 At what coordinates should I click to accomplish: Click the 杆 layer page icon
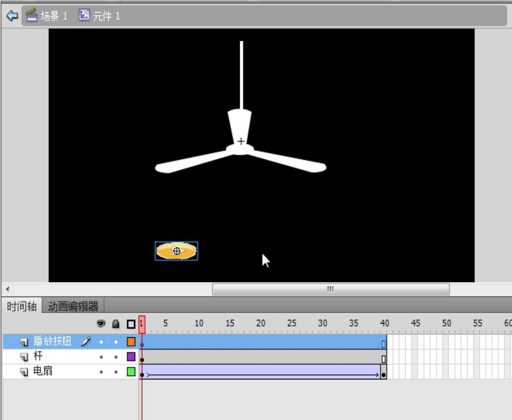[25, 357]
